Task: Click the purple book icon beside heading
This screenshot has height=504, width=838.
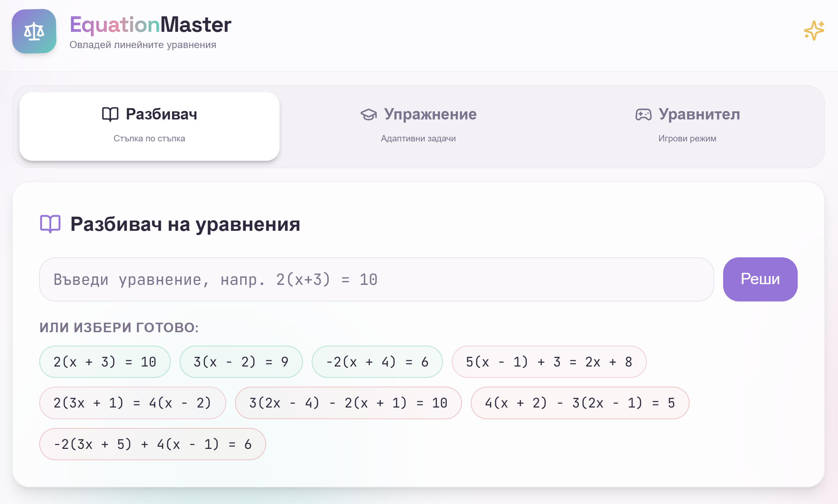Action: pyautogui.click(x=50, y=224)
